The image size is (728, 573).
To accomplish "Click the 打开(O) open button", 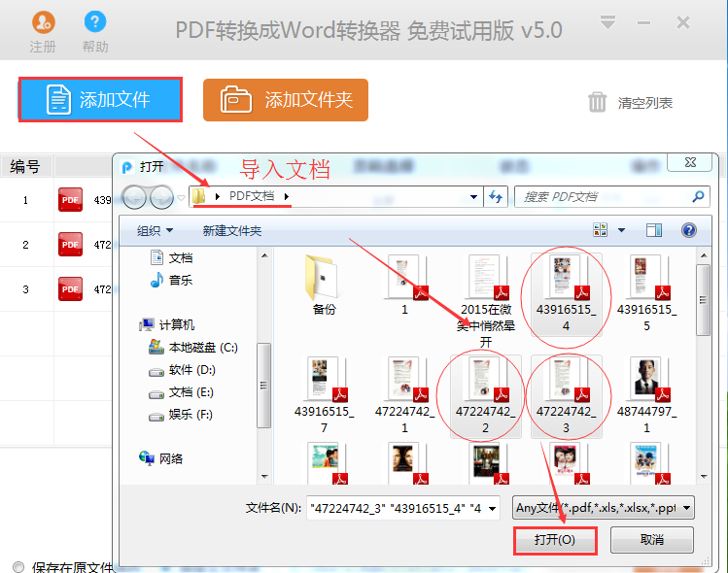I will point(555,540).
